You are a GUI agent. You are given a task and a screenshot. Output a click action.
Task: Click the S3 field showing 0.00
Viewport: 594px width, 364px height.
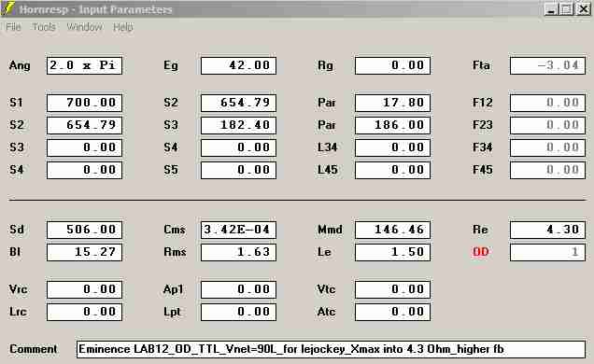(84, 147)
